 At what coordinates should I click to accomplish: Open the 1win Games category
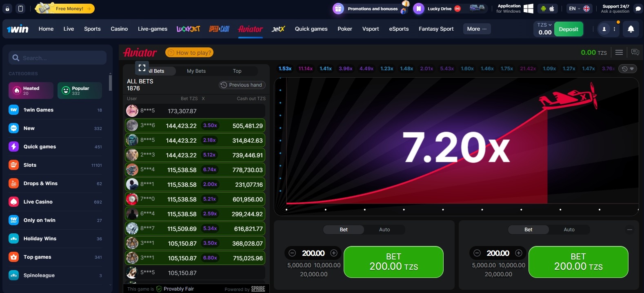tap(56, 110)
